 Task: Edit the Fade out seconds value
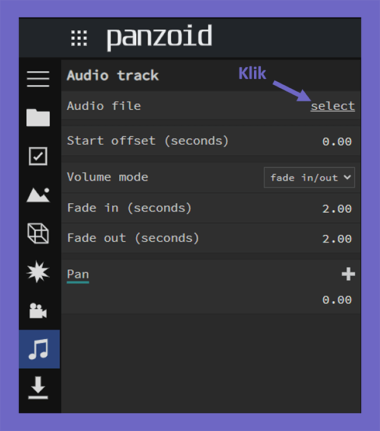pyautogui.click(x=337, y=239)
